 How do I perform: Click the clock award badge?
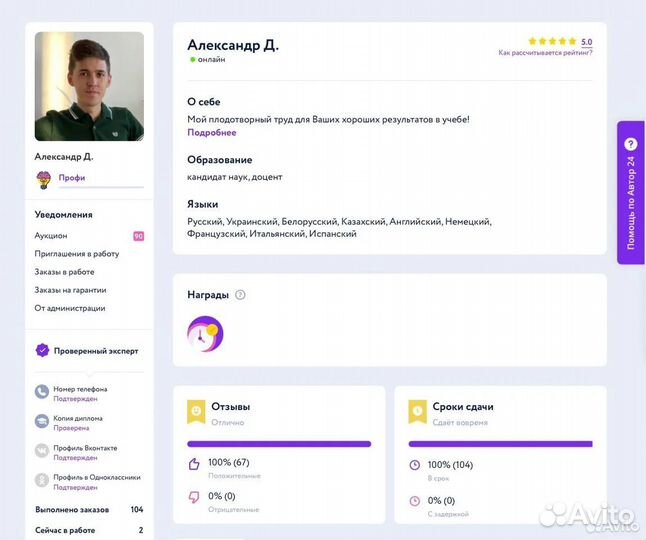coord(205,334)
